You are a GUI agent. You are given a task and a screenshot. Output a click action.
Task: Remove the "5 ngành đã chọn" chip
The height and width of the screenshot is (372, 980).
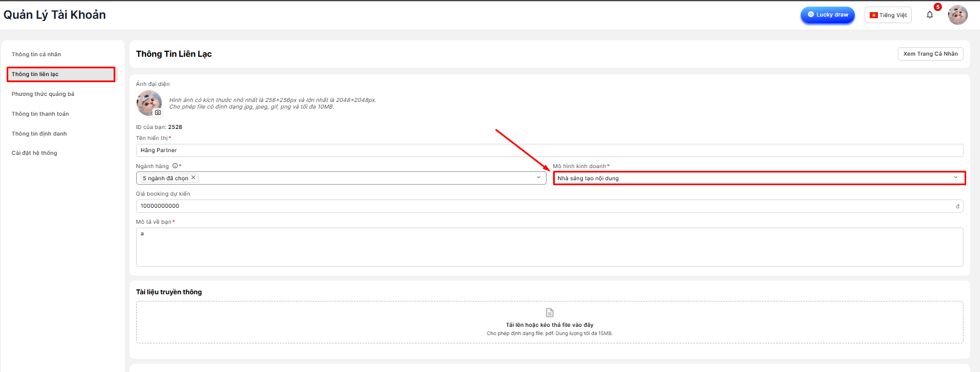[194, 177]
